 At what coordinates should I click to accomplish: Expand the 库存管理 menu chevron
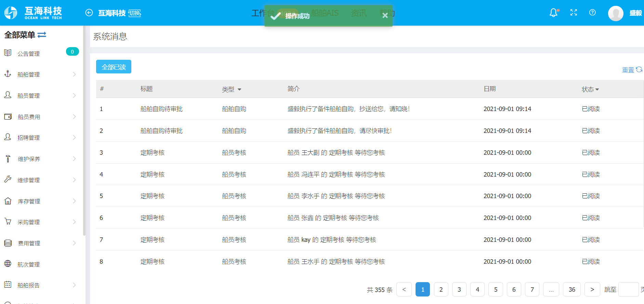click(74, 201)
